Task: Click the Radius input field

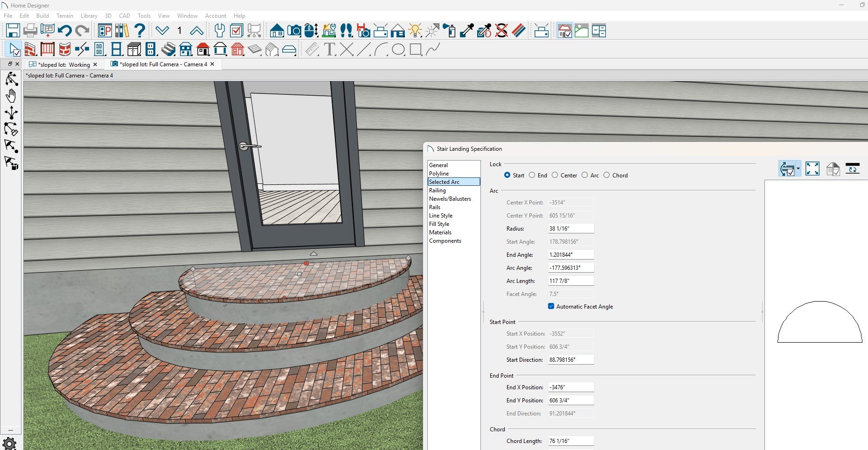Action: tap(571, 229)
